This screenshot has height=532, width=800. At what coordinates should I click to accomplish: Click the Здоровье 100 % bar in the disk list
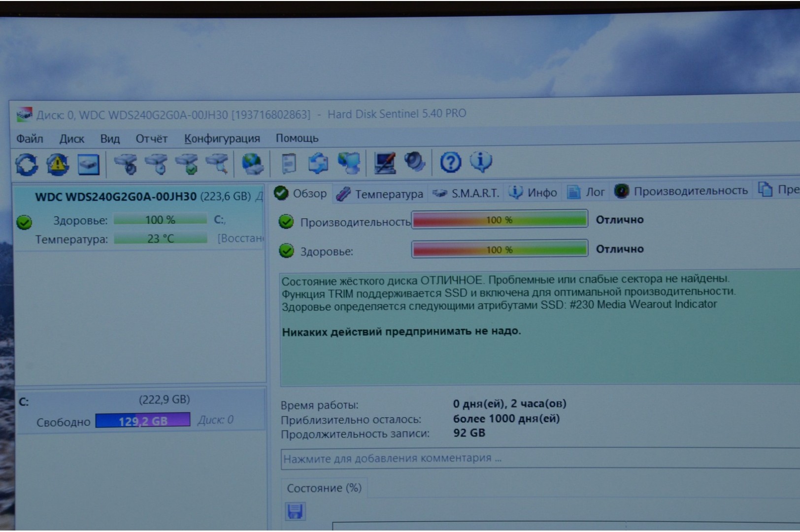click(160, 220)
